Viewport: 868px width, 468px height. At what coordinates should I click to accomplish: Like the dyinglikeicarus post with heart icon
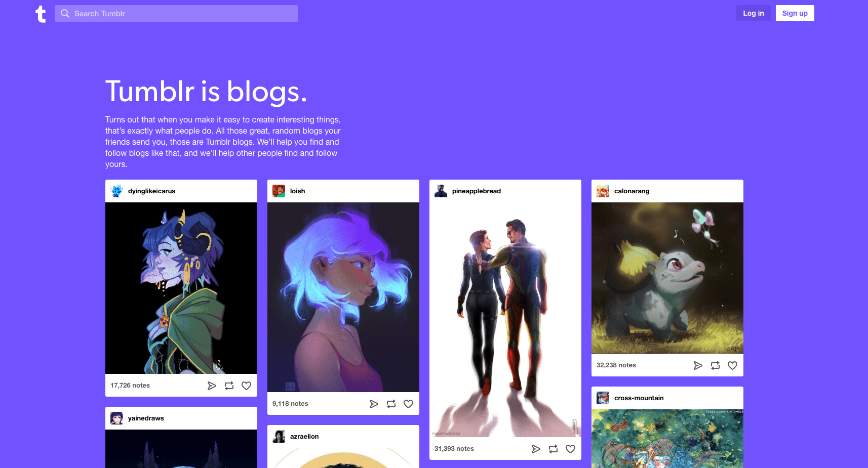(x=246, y=386)
